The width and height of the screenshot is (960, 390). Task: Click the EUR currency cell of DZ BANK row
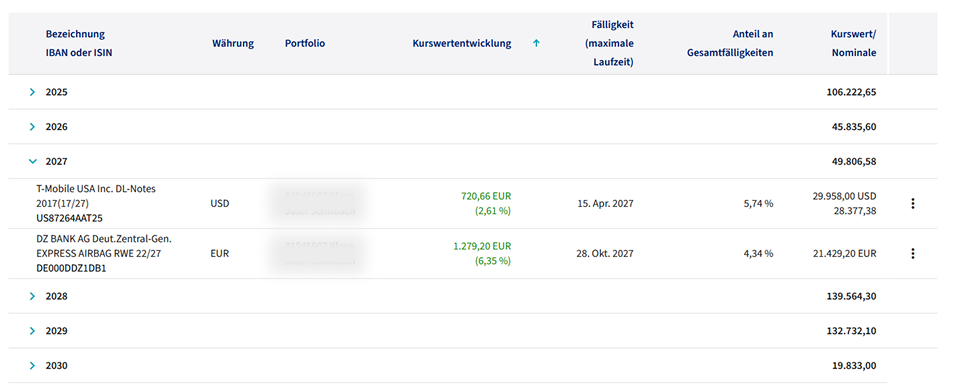click(219, 253)
